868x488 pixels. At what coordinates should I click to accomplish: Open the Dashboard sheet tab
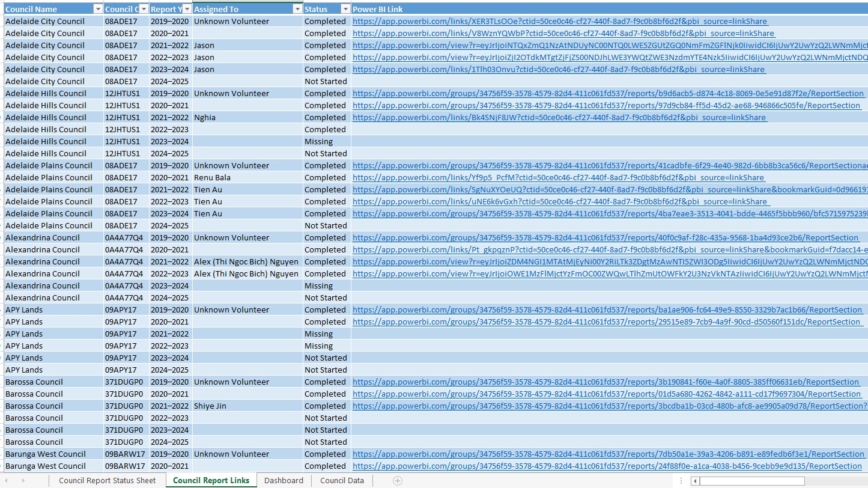(284, 481)
